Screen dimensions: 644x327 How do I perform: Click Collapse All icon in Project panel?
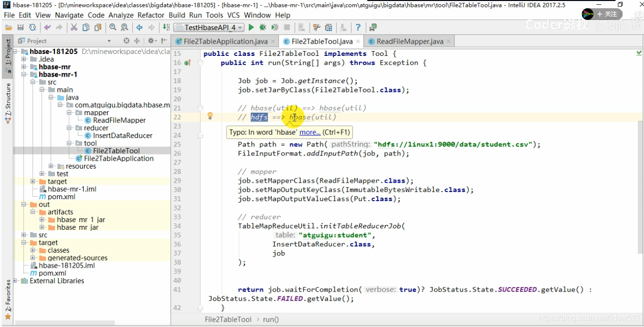point(137,41)
